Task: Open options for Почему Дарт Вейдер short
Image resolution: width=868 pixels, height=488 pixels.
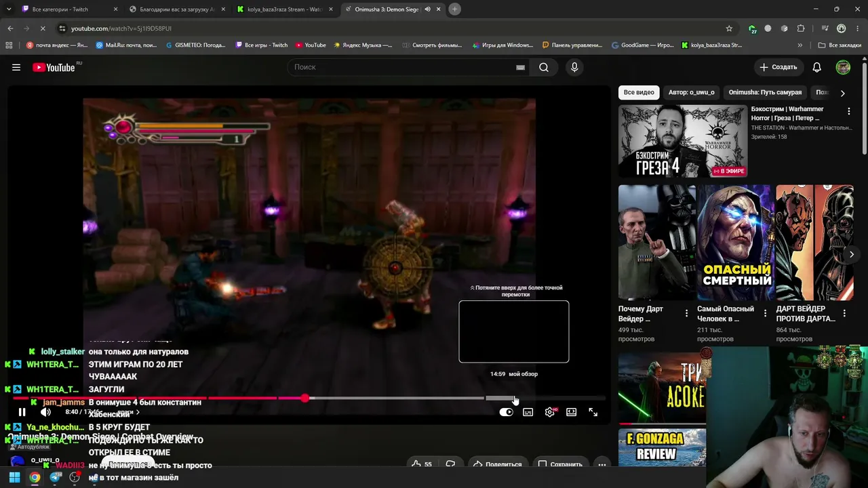Action: 686,313
